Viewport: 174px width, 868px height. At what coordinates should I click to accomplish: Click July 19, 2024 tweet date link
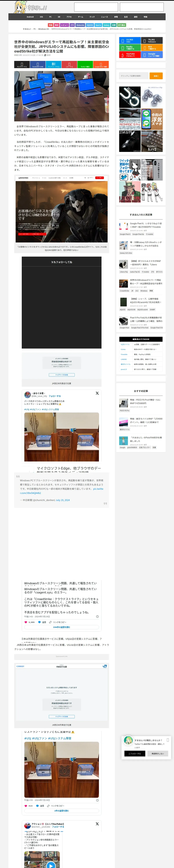click(x=62, y=500)
